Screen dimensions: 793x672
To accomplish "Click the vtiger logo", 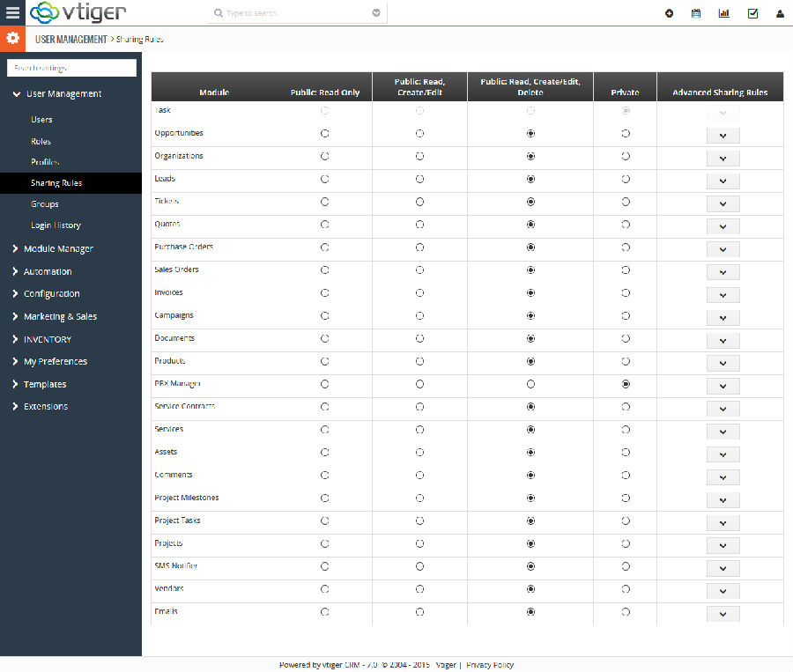I will pos(78,12).
